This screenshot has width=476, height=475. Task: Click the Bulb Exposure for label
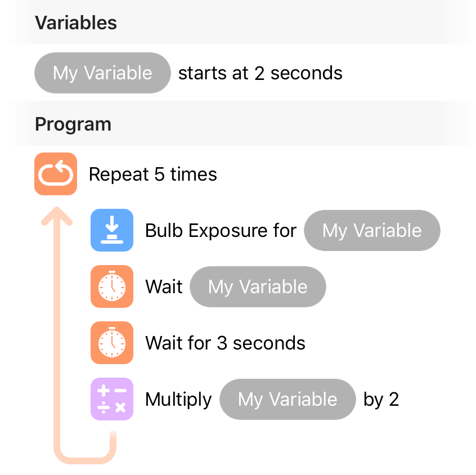coord(221,231)
